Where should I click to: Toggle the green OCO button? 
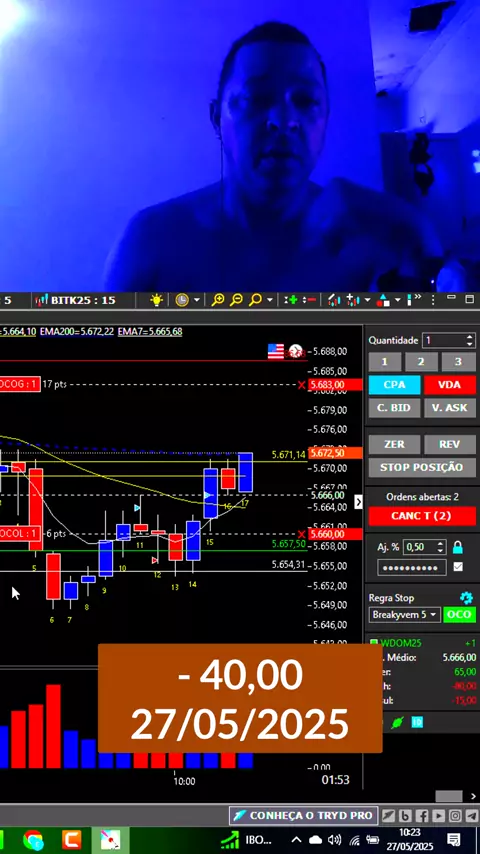[459, 615]
